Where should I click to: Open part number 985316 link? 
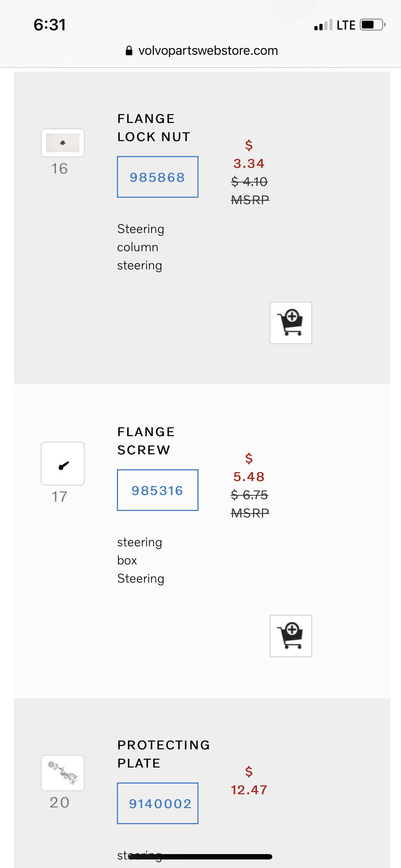[158, 490]
